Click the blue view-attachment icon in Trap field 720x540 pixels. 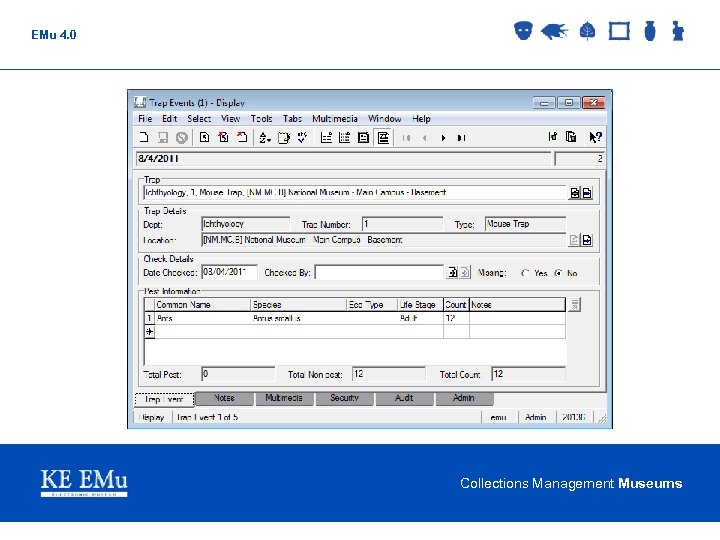pos(587,193)
